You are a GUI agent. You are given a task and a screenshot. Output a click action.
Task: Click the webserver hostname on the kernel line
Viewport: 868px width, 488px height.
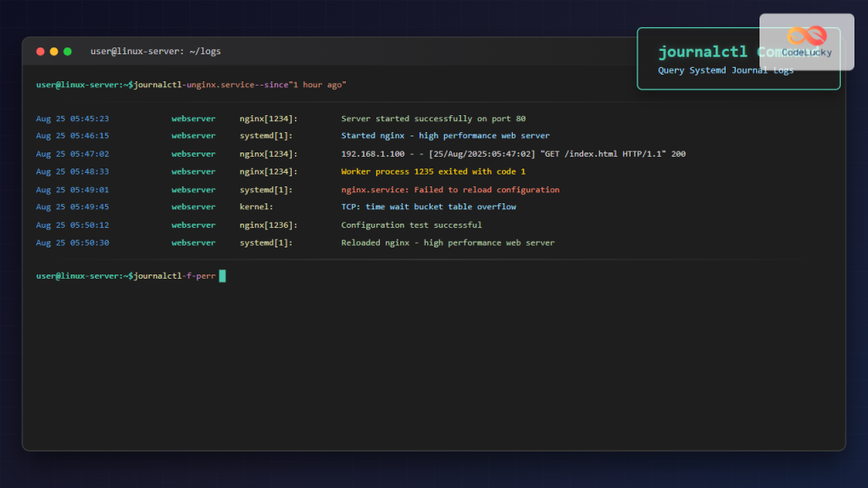(193, 207)
